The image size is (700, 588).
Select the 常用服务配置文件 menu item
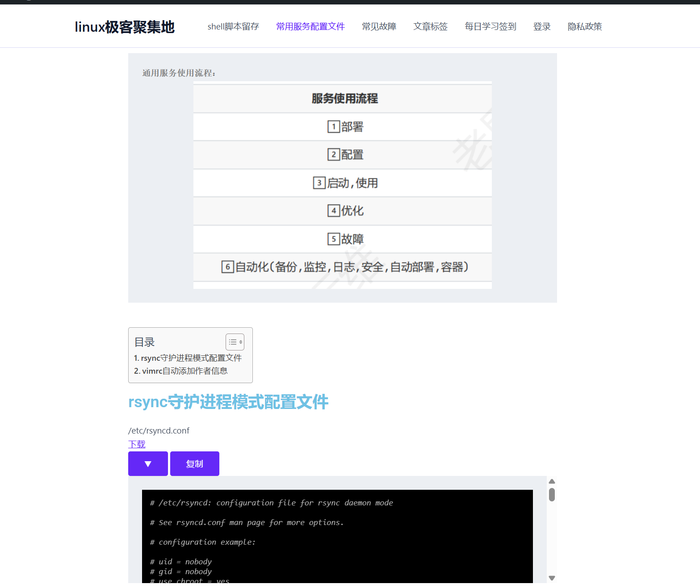pos(310,27)
